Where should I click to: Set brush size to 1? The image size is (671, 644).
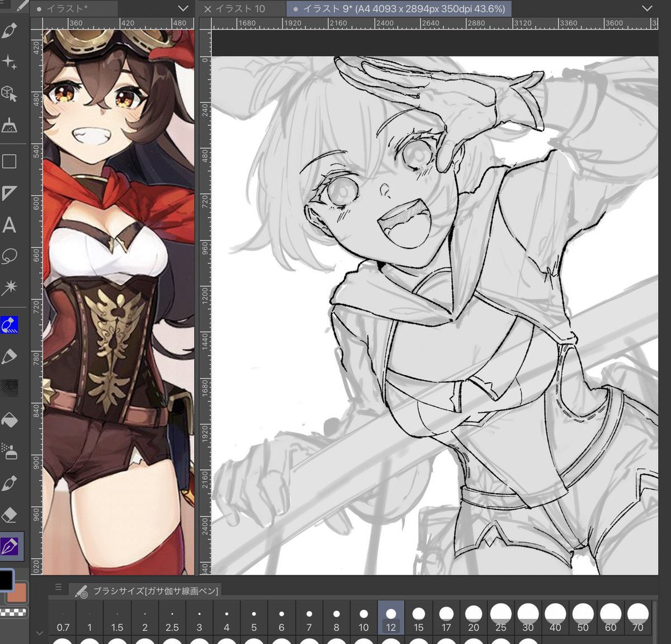(89, 618)
